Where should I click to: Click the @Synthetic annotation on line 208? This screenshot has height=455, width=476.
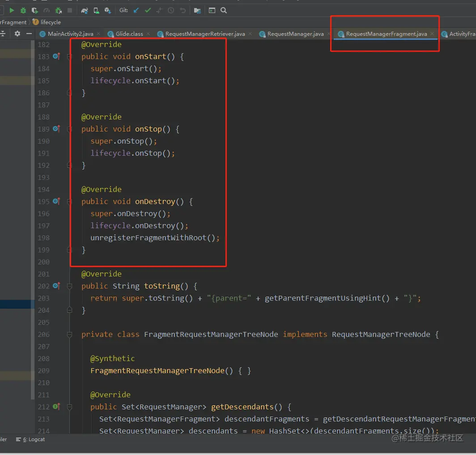tap(112, 358)
